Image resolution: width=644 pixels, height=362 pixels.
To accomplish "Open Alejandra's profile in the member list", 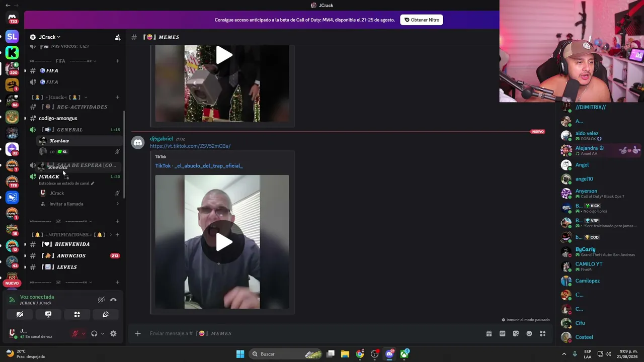I will pos(601,150).
